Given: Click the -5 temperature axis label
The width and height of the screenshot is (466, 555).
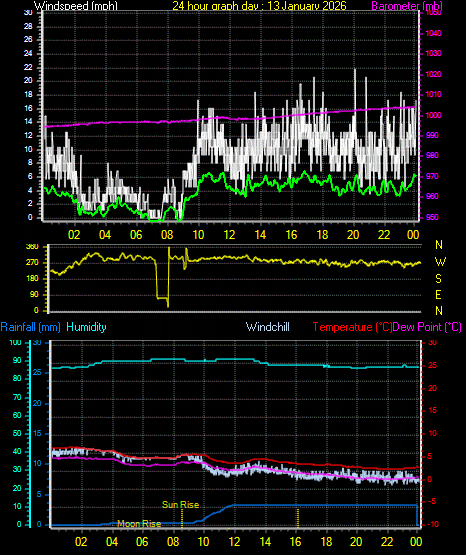Looking at the screenshot, I should click(432, 502).
